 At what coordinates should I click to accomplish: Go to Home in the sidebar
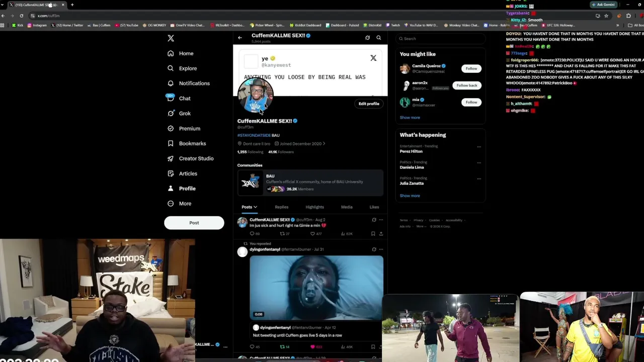click(x=181, y=53)
